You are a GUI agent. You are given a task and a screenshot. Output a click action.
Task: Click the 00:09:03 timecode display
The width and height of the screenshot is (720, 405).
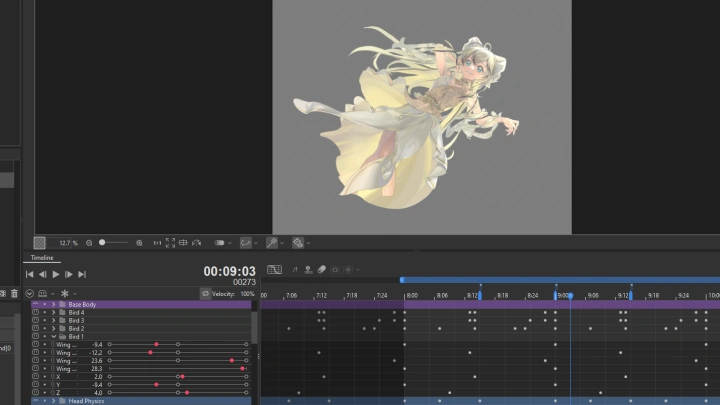(x=229, y=271)
